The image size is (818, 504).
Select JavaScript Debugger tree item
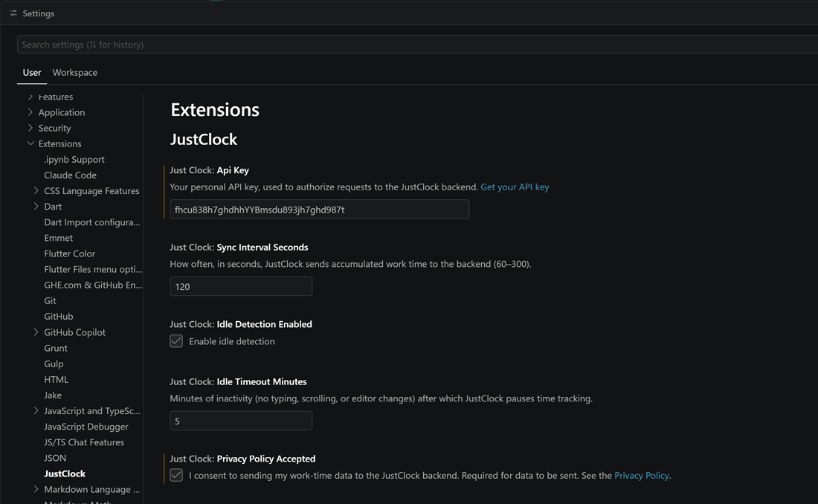(x=86, y=427)
